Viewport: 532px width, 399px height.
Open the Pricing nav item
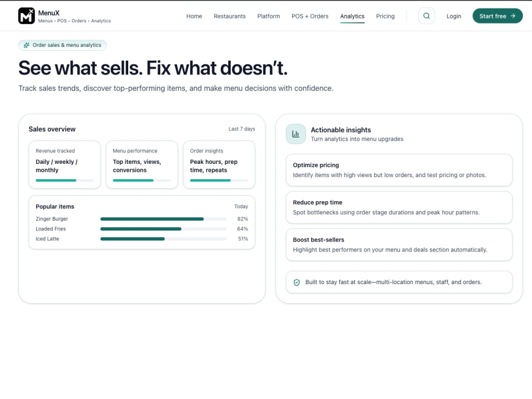[385, 16]
